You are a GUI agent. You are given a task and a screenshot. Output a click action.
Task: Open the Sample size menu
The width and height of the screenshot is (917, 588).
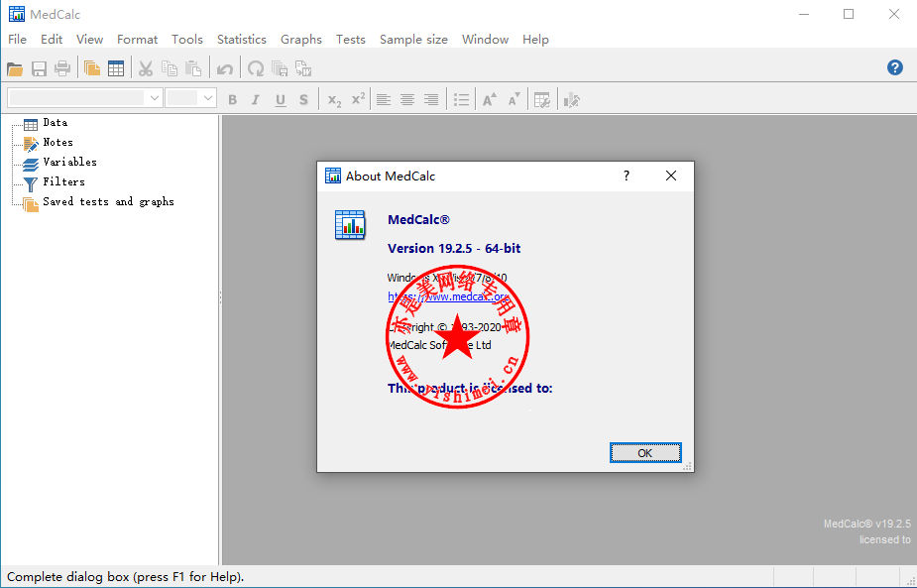click(x=413, y=40)
